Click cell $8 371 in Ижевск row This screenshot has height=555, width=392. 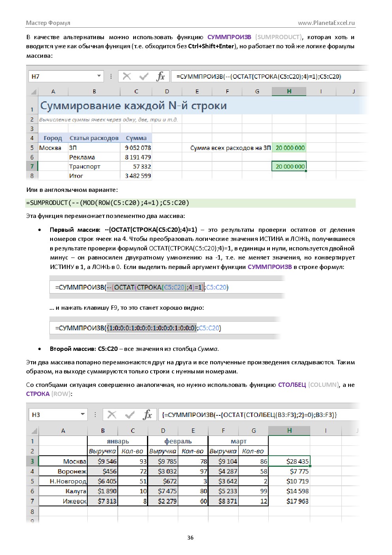pos(223,501)
